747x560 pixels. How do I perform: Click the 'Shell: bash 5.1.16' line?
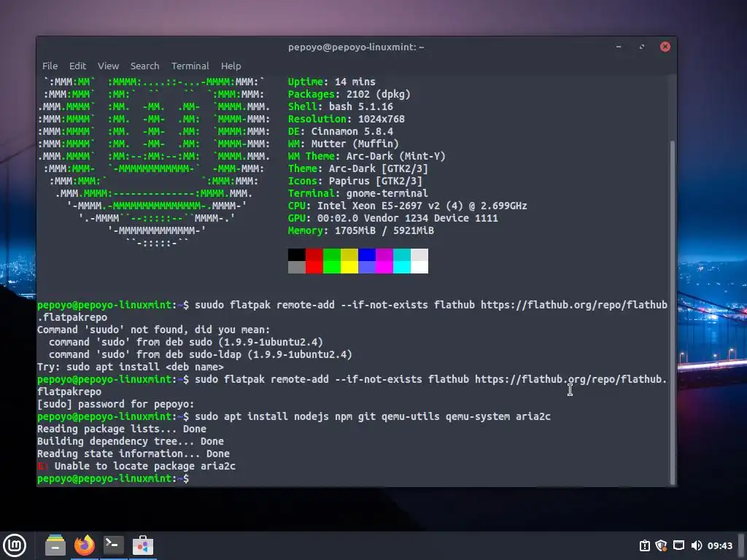[341, 106]
